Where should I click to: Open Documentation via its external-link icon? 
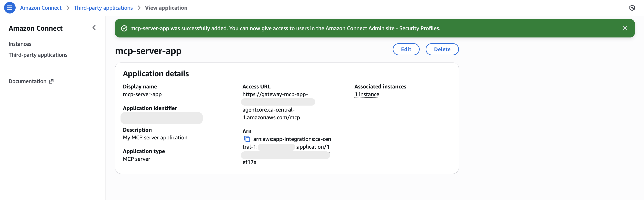51,81
